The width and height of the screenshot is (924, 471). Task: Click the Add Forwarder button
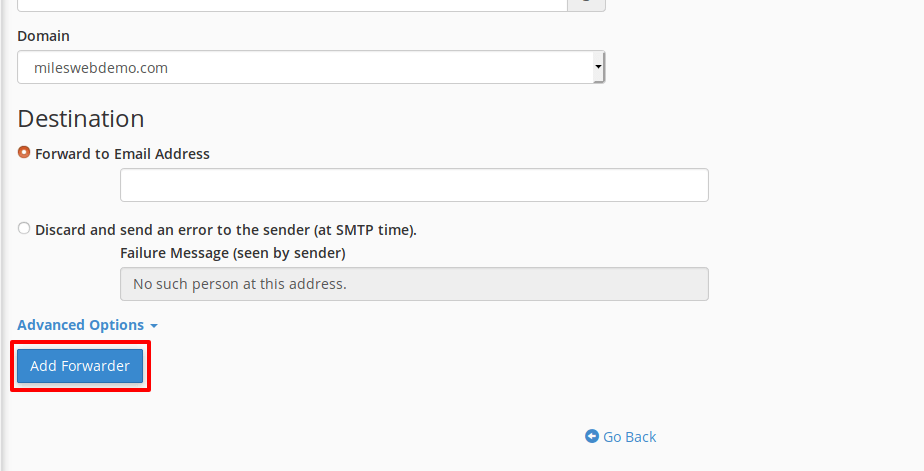(80, 365)
